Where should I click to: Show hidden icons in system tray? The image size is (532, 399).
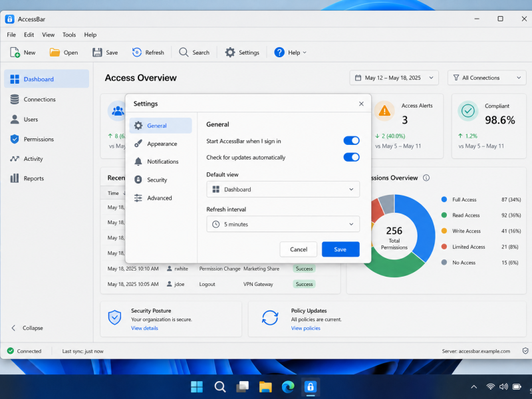474,387
